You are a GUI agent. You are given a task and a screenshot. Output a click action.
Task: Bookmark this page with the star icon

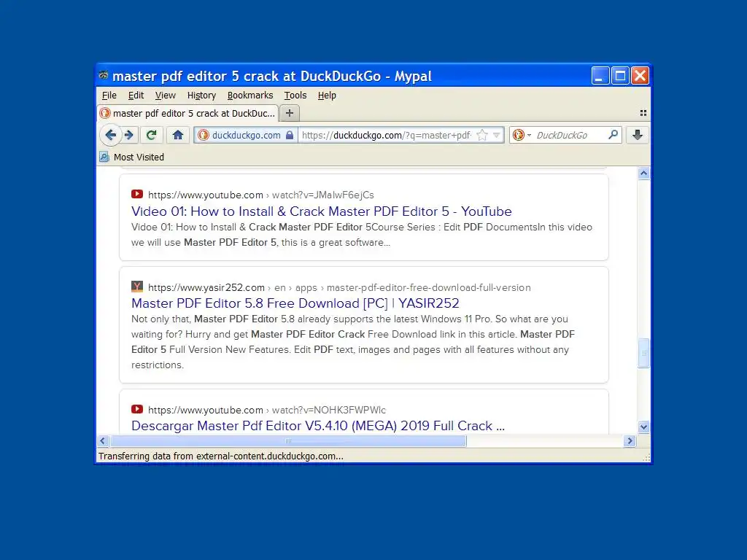click(x=482, y=135)
